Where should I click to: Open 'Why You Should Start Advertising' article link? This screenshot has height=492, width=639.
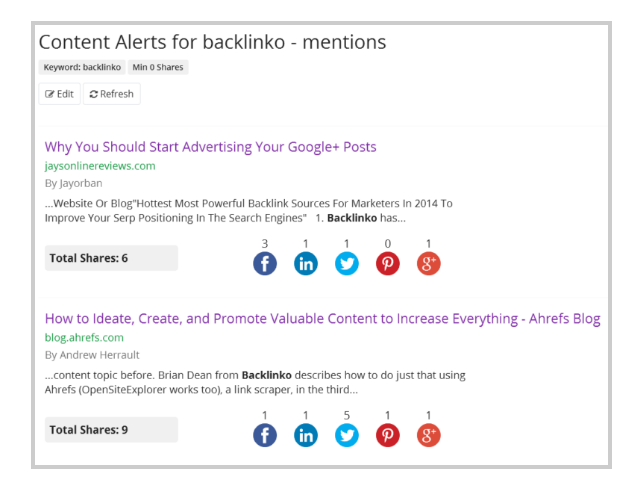[x=210, y=147]
